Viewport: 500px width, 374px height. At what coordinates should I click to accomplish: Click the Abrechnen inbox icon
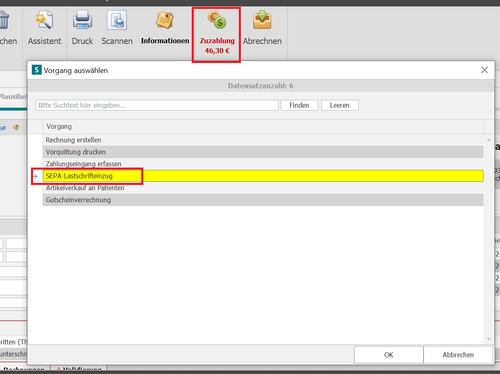(262, 20)
